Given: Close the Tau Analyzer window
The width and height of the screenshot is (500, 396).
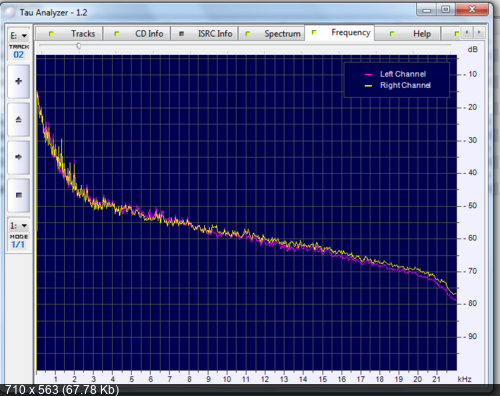Looking at the screenshot, I should coord(472,10).
